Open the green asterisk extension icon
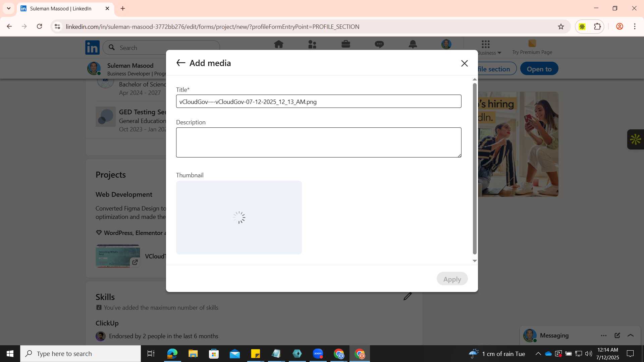 [x=582, y=26]
